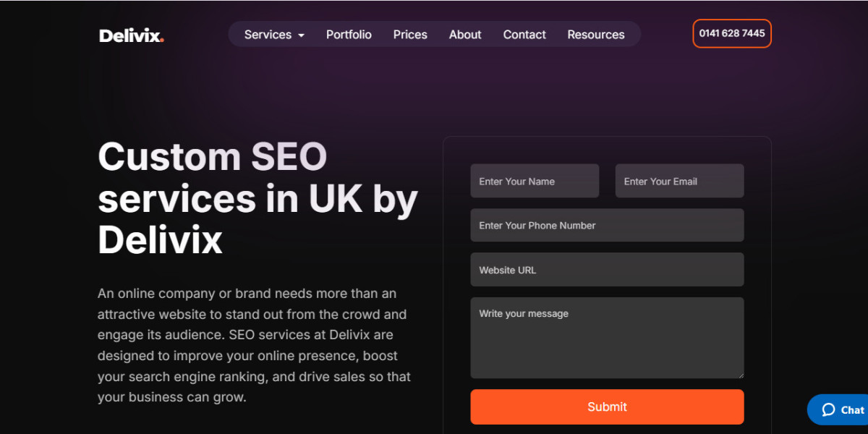
Task: Click the SEO services description paragraph
Action: click(252, 345)
